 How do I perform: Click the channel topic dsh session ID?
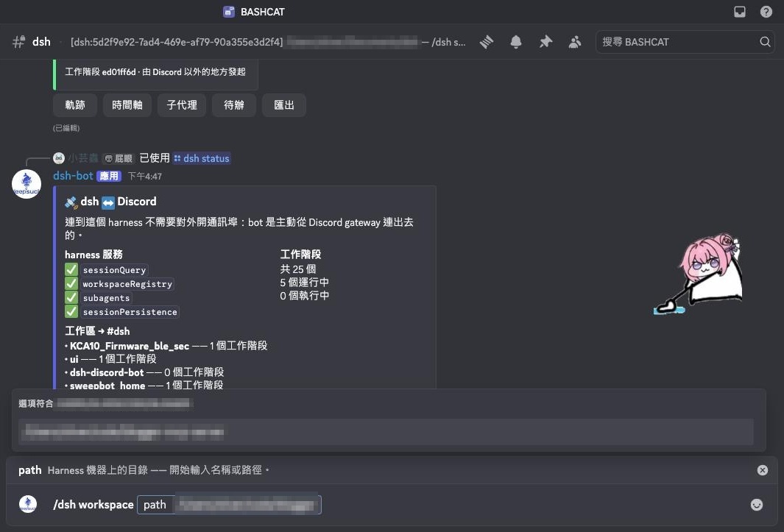tap(177, 42)
